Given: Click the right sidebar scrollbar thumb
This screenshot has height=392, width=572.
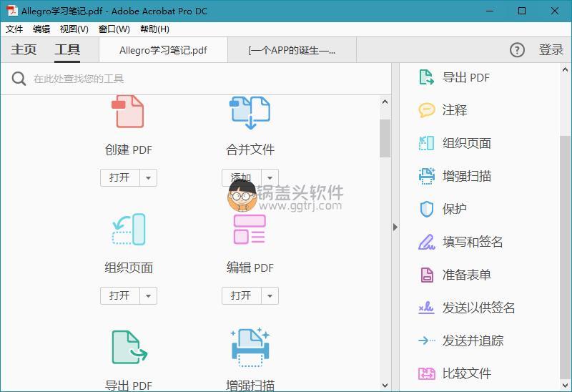Looking at the screenshot, I should pyautogui.click(x=565, y=258).
